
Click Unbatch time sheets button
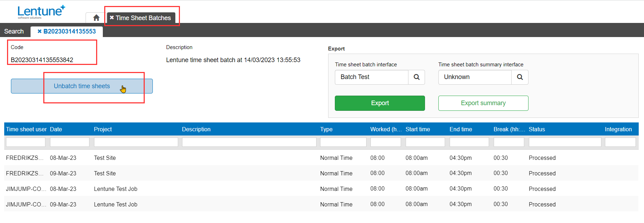[x=82, y=86]
